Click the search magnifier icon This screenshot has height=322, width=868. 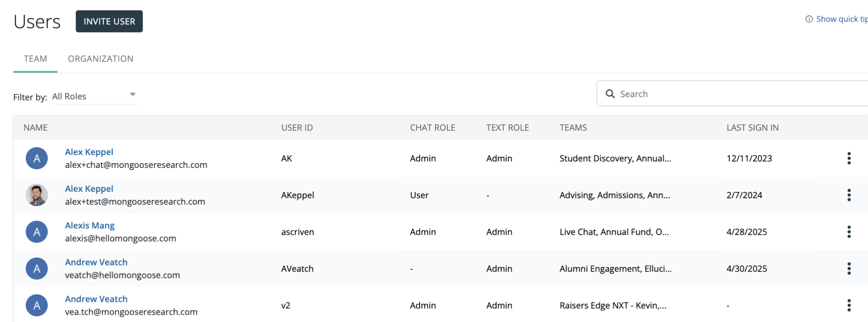(610, 94)
